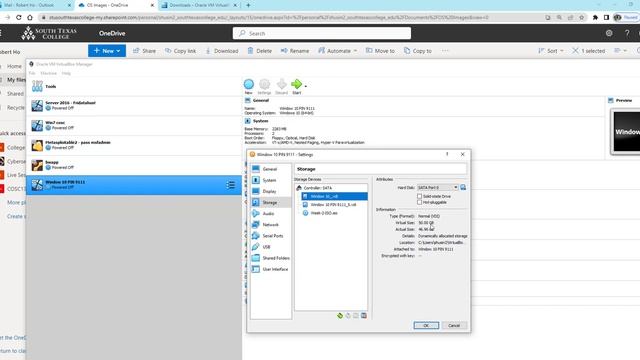The width and height of the screenshot is (640, 360).
Task: Click OK in Settings dialog
Action: pyautogui.click(x=426, y=325)
